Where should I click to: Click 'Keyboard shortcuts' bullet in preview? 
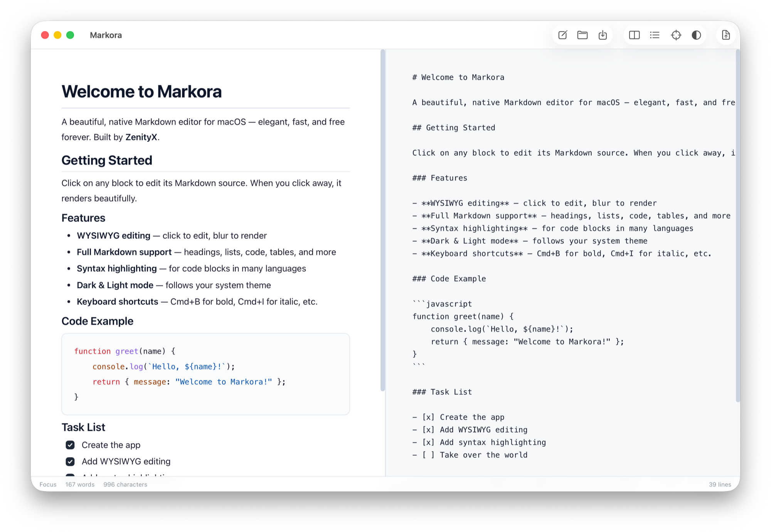click(197, 302)
